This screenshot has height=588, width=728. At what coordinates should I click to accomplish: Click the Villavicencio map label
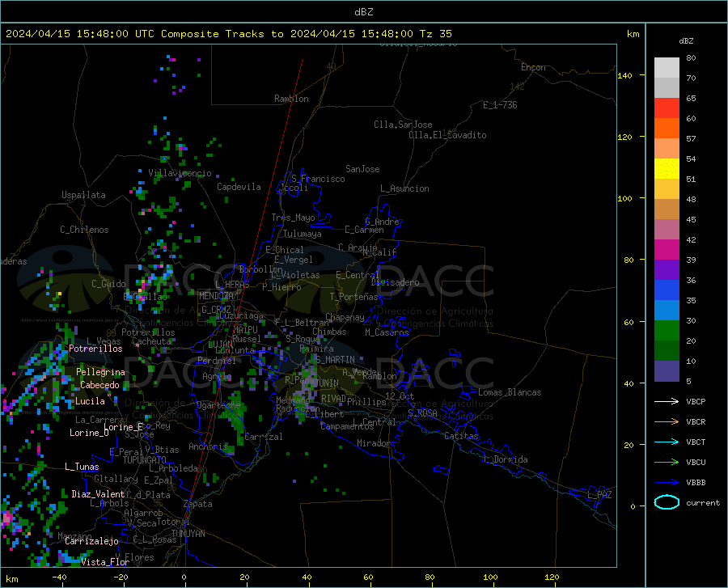click(x=180, y=173)
